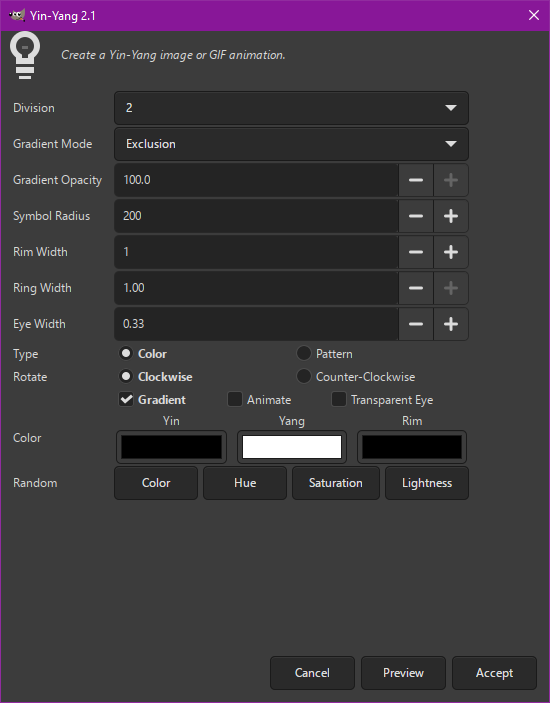Focus the Ring Width field showing 1.00
The height and width of the screenshot is (703, 550).
tap(256, 288)
